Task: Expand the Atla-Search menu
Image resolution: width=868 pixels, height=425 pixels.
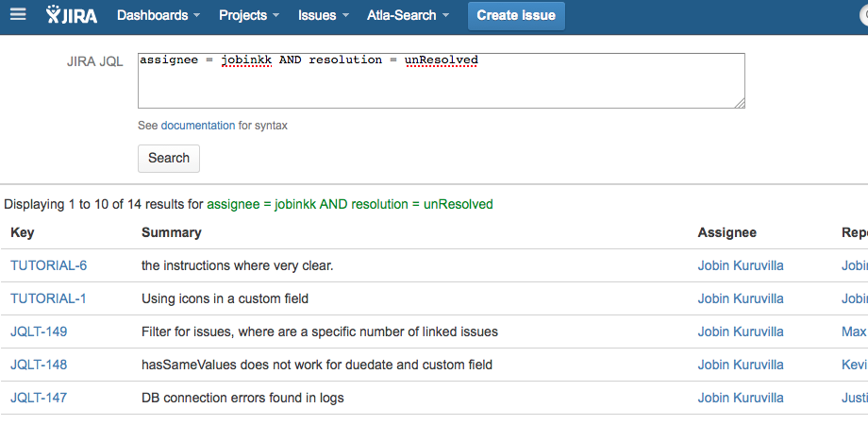Action: pos(408,15)
